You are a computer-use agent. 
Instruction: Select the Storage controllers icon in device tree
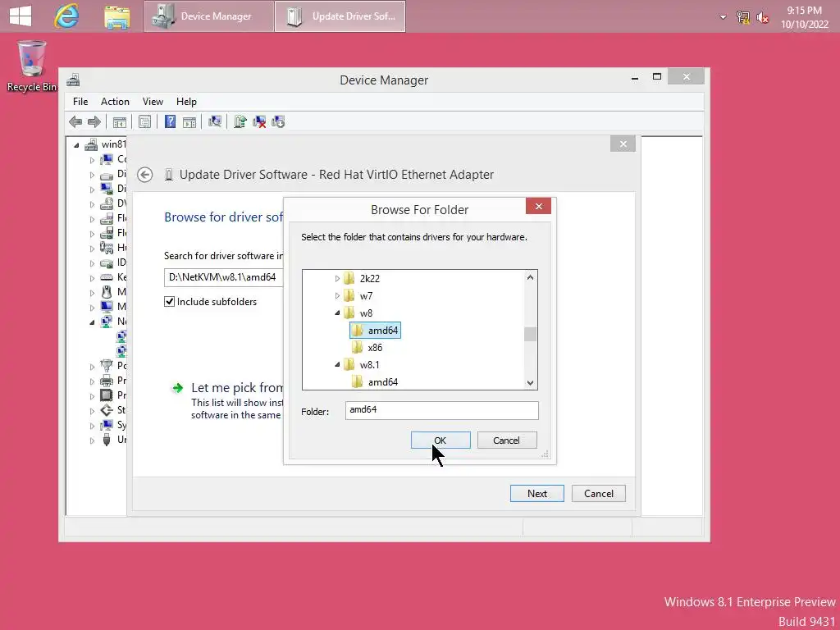point(107,410)
